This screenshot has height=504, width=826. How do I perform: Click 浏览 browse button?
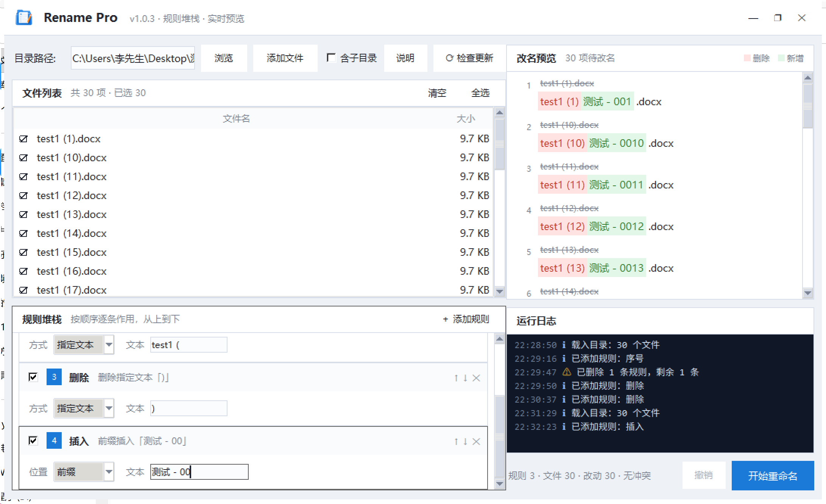click(224, 58)
